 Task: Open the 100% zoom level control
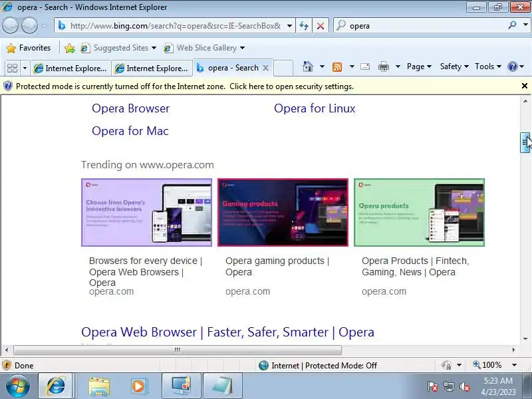click(487, 365)
